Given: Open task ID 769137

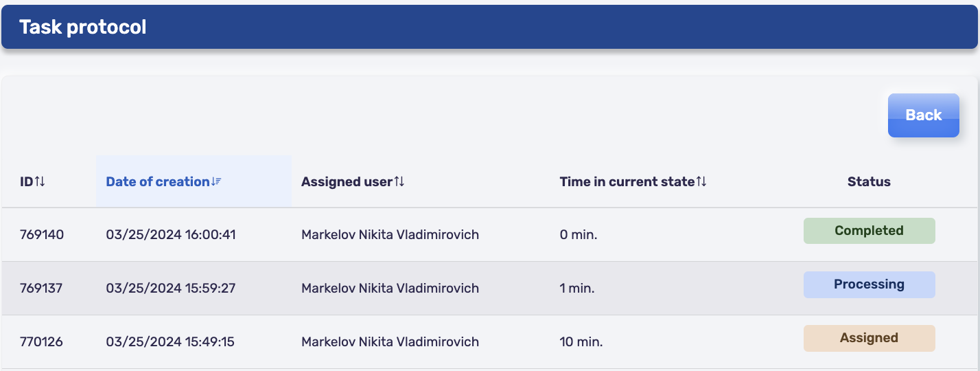Looking at the screenshot, I should pyautogui.click(x=41, y=289).
